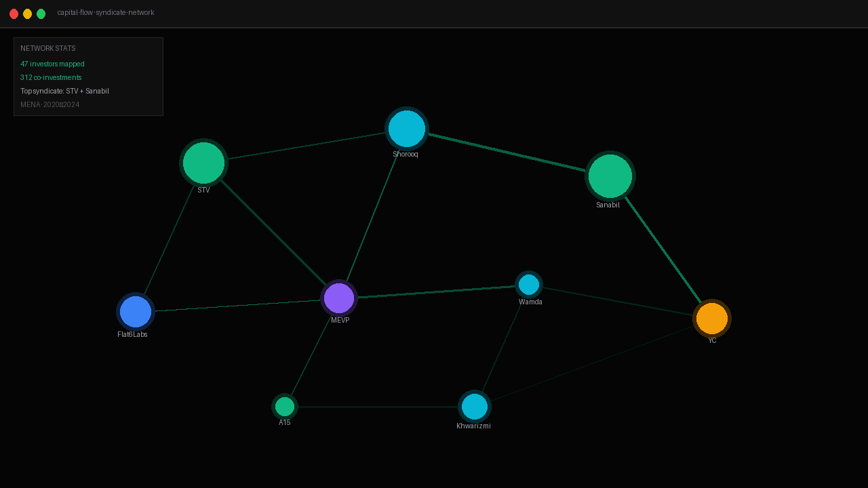Click the Sanabil node circle
Screen dimensions: 868x488
(610, 176)
